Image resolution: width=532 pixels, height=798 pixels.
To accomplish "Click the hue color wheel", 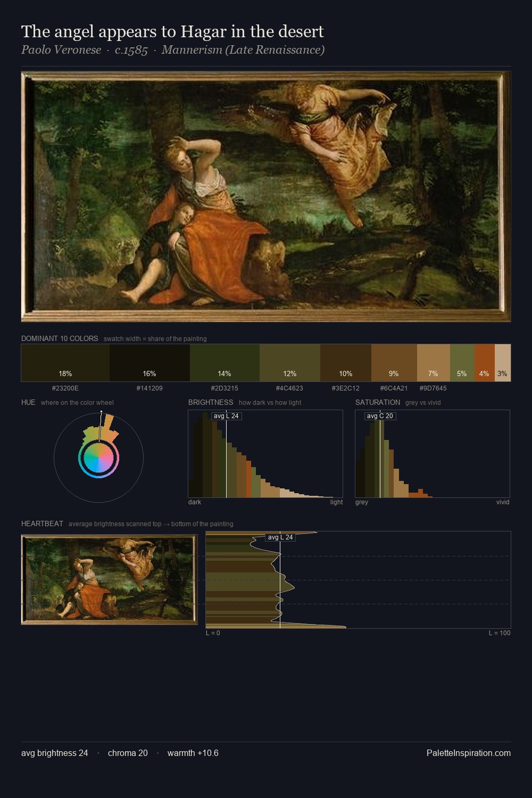I will [x=98, y=458].
